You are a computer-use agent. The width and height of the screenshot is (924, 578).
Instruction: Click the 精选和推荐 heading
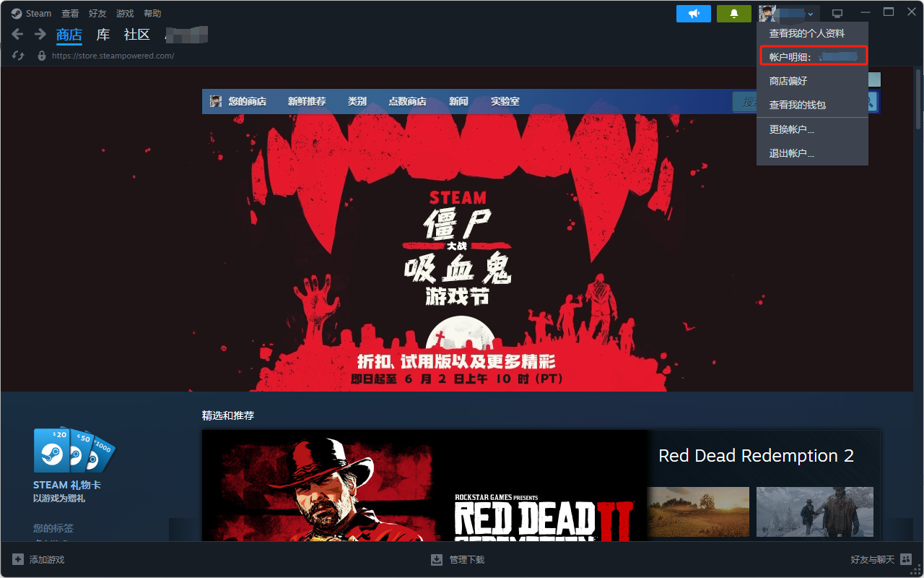[x=228, y=415]
